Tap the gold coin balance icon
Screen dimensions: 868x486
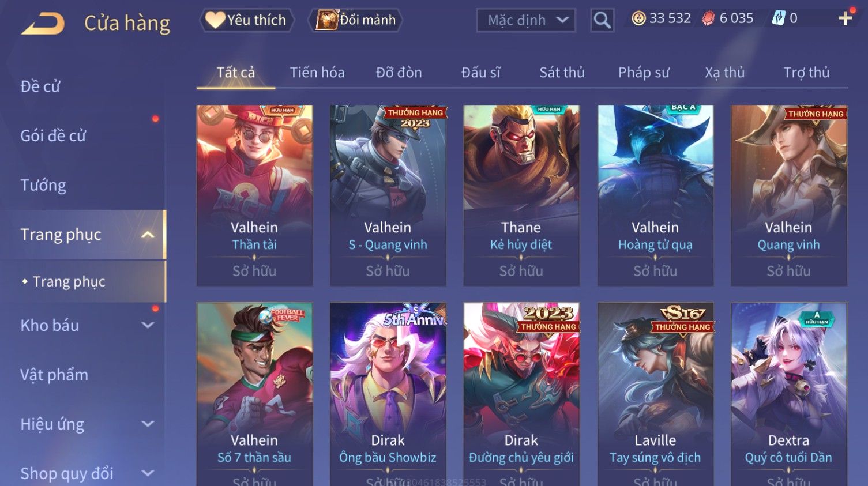[638, 18]
